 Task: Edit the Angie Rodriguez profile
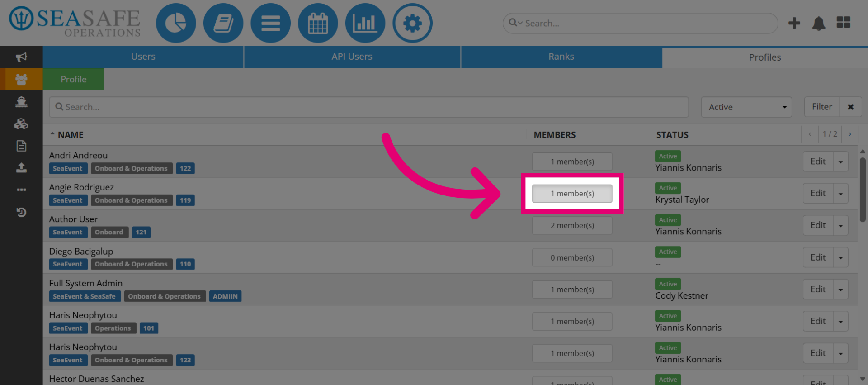pos(818,193)
